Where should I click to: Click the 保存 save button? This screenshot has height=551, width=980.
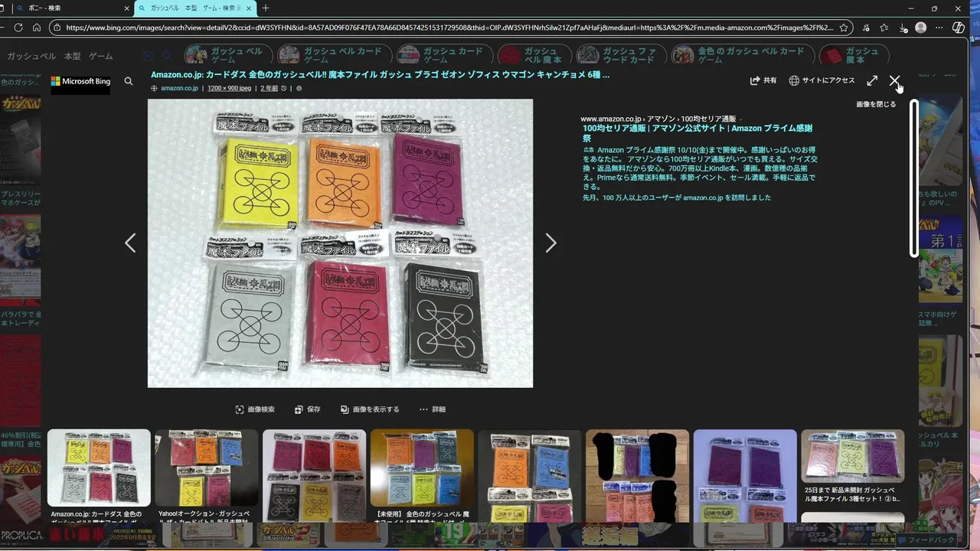coord(308,409)
